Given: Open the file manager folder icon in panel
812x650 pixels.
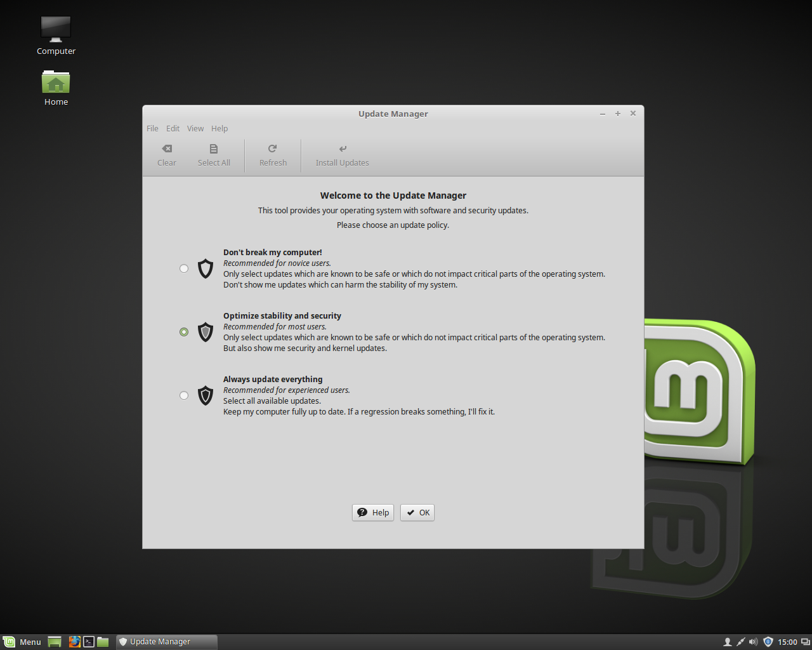Looking at the screenshot, I should coord(103,642).
